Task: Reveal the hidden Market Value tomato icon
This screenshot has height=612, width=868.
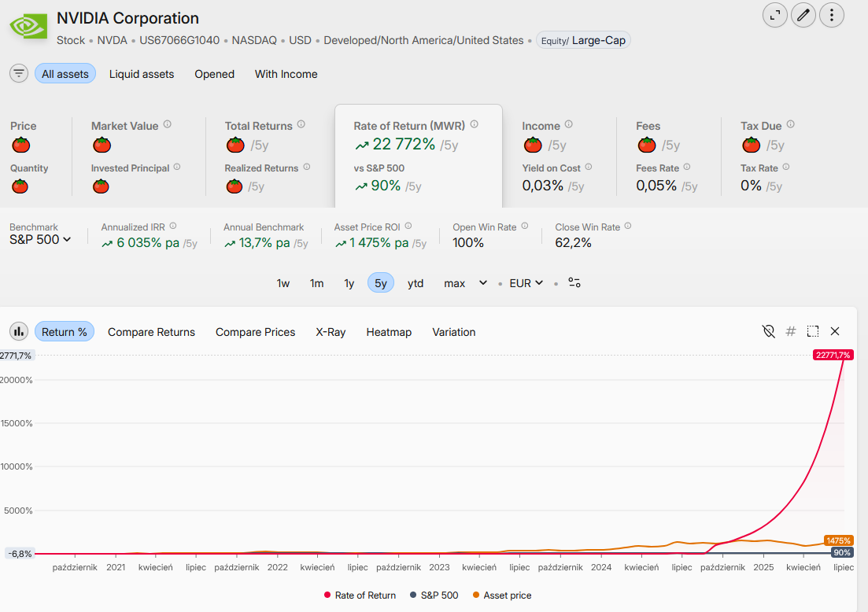Action: (102, 145)
